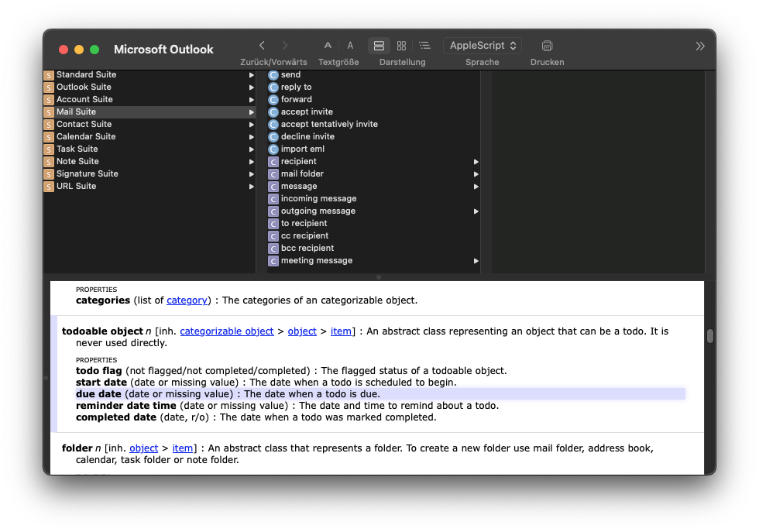
Task: Decrease text size with small A
Action: point(328,46)
